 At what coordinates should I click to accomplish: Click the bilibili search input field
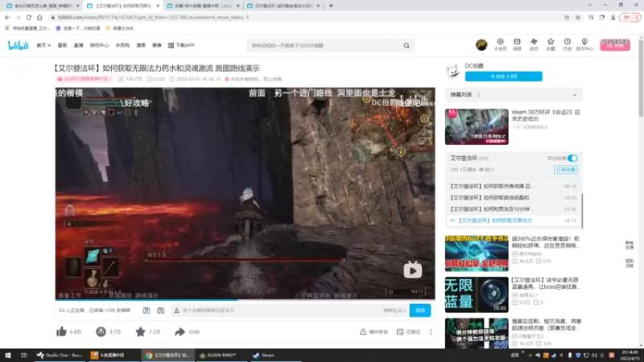point(324,46)
